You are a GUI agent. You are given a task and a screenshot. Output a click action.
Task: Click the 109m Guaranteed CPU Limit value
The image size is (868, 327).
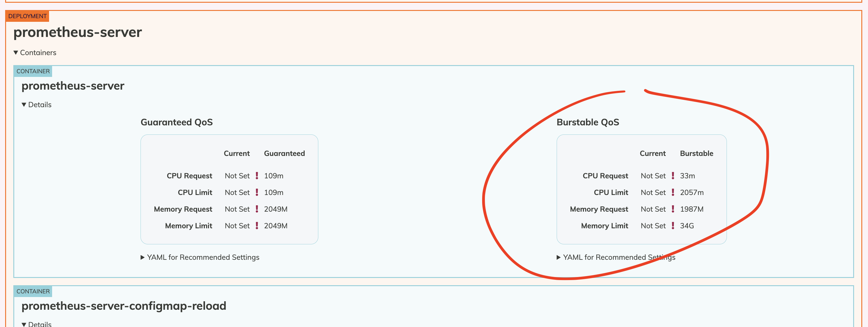(273, 193)
